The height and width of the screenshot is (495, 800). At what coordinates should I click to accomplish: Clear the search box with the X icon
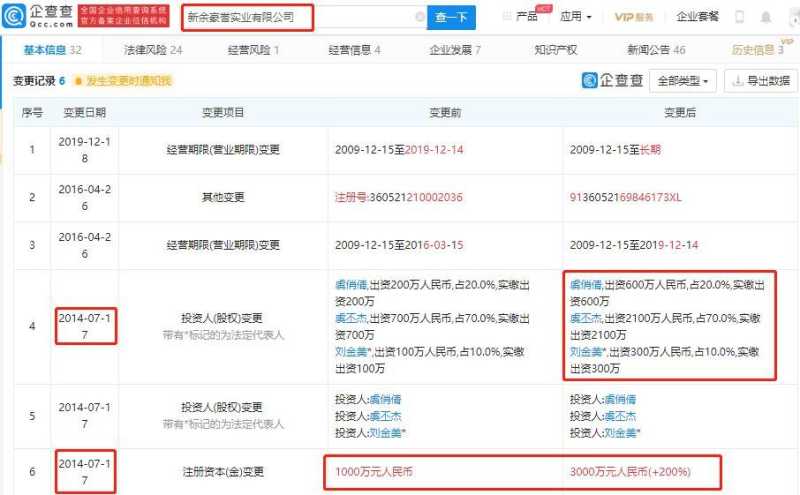(x=419, y=17)
